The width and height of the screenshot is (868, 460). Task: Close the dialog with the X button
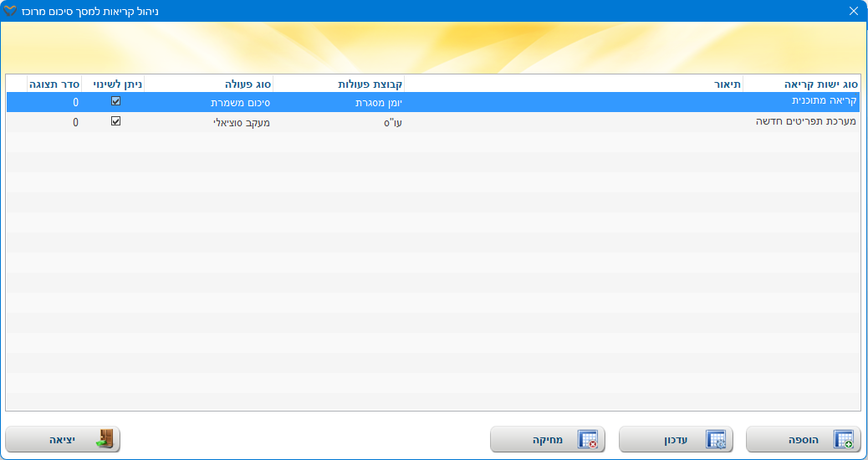854,11
